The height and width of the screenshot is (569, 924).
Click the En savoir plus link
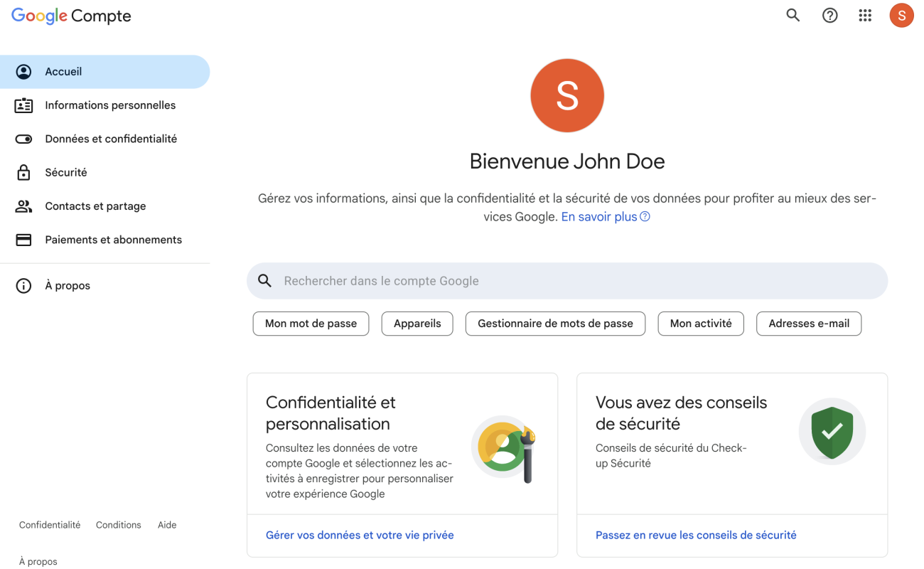click(599, 217)
